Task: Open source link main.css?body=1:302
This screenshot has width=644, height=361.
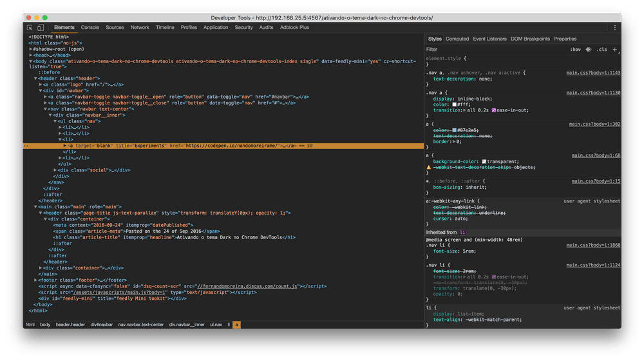Action: click(594, 124)
